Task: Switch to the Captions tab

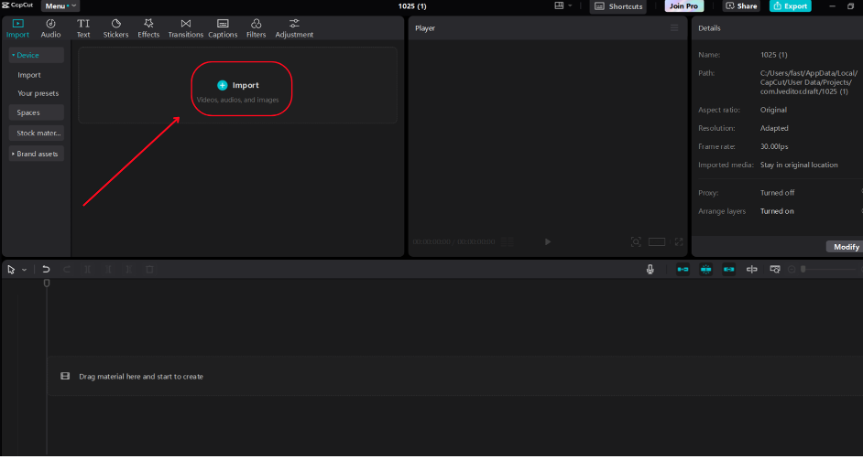Action: [223, 28]
